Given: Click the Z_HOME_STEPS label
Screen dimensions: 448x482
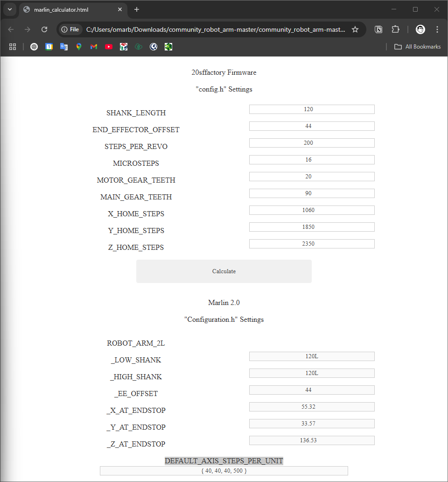Looking at the screenshot, I should click(136, 248).
